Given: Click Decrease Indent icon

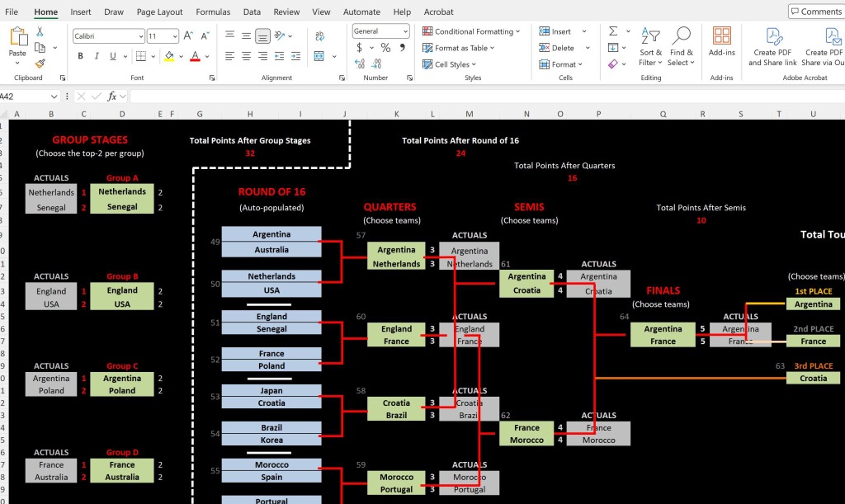Looking at the screenshot, I should click(279, 56).
